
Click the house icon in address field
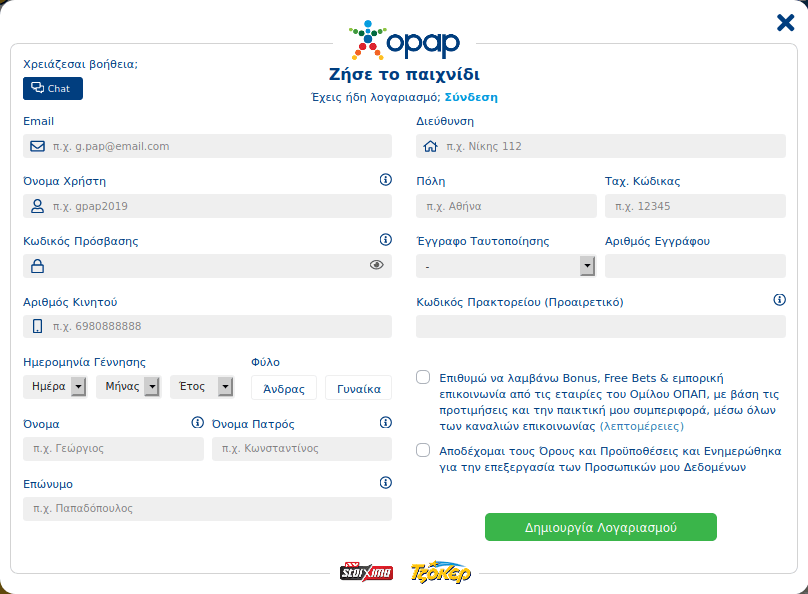(430, 147)
